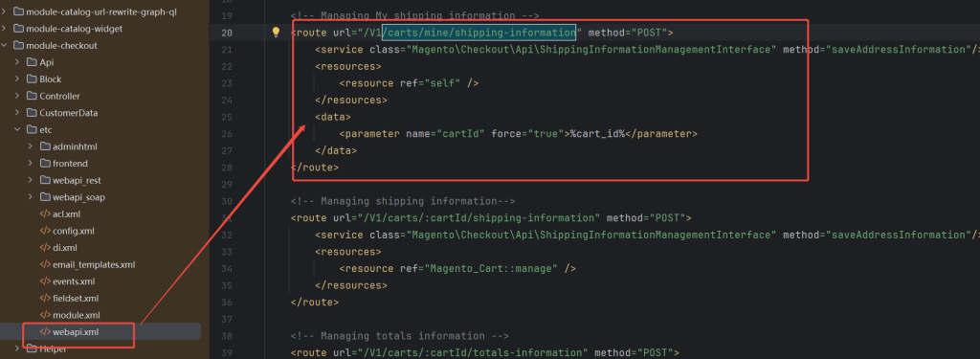The width and height of the screenshot is (980, 359).
Task: Click the <data> tag on line 25
Action: coord(332,117)
